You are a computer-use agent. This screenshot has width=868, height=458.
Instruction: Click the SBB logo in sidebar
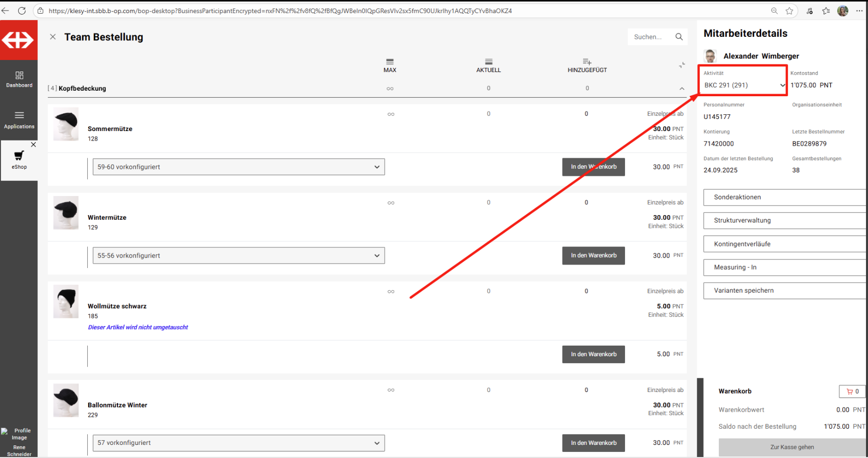click(x=19, y=40)
